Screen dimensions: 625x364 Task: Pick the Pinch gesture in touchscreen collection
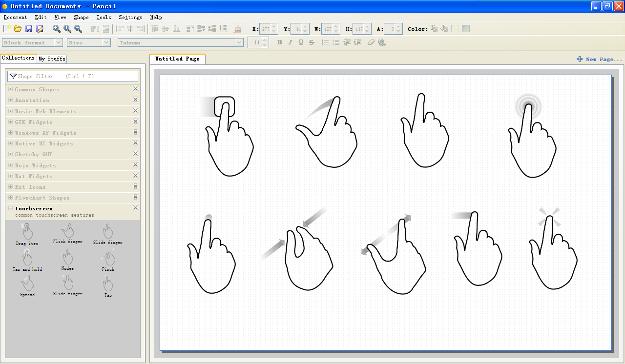click(x=108, y=257)
